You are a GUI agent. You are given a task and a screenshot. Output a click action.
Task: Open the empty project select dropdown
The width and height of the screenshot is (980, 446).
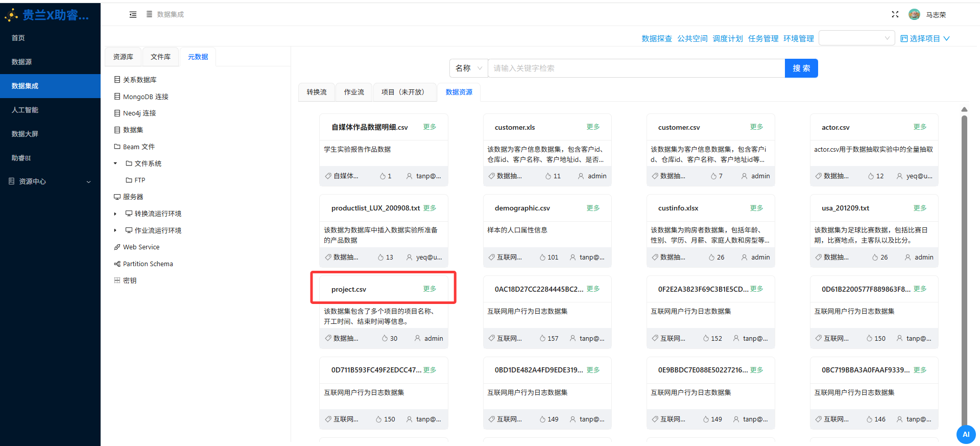pyautogui.click(x=856, y=38)
